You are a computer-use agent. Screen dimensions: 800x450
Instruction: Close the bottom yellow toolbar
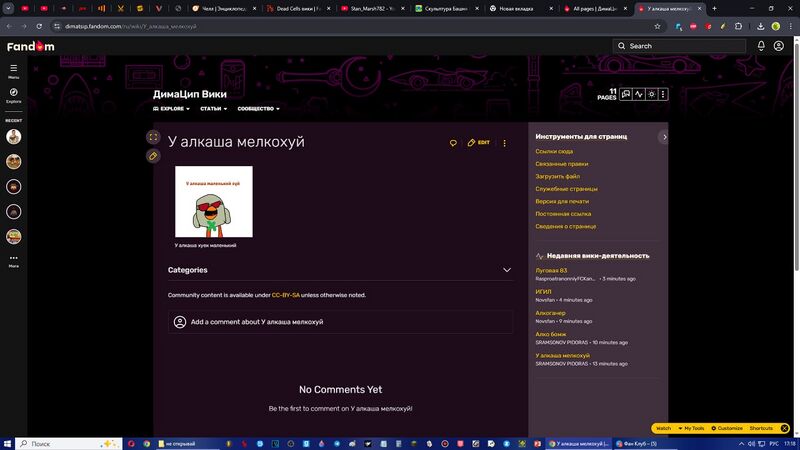click(x=784, y=428)
